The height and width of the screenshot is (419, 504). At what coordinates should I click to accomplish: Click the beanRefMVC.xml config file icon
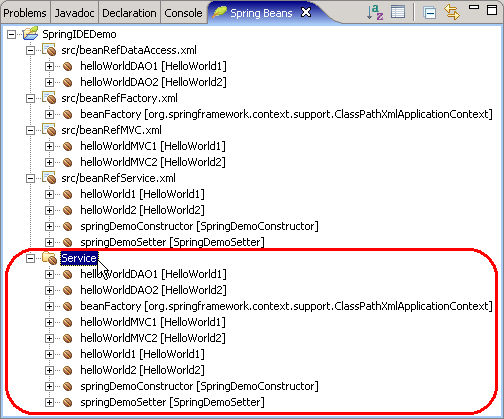(x=49, y=130)
